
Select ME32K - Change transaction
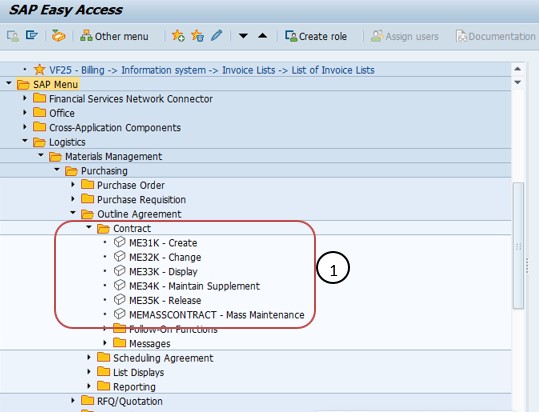[165, 257]
